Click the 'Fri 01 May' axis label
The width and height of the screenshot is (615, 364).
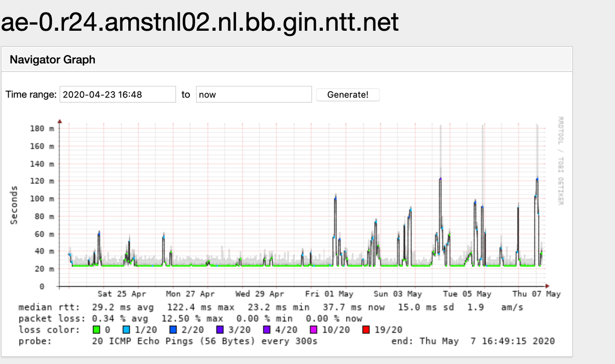point(329,294)
